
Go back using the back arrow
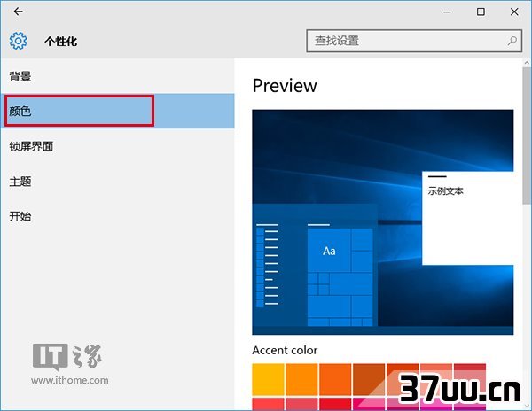pos(18,12)
